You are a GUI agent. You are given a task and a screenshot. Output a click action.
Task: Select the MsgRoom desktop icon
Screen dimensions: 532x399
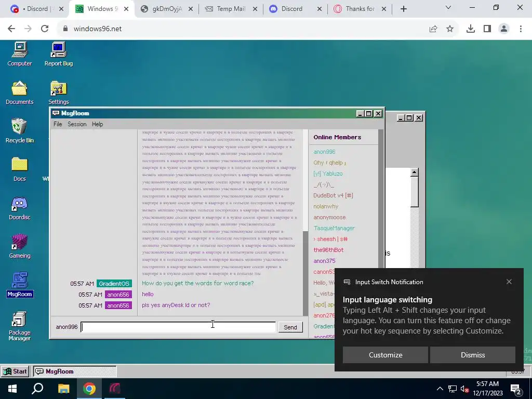coord(20,285)
